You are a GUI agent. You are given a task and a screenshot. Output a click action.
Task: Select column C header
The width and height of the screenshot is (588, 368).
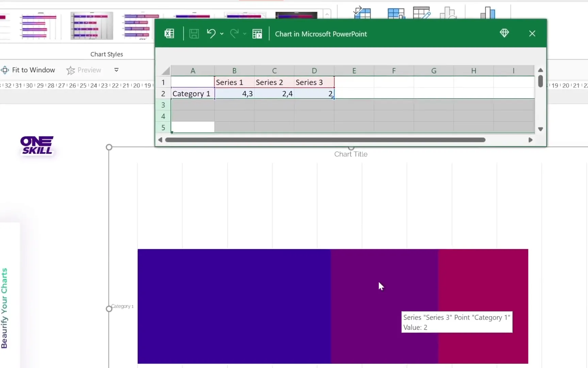[x=274, y=71]
